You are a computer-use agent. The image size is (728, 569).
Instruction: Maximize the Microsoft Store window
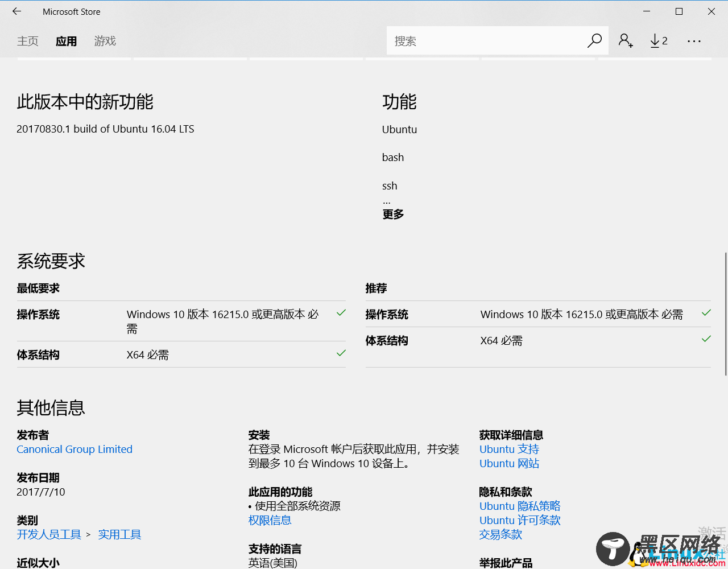[679, 11]
